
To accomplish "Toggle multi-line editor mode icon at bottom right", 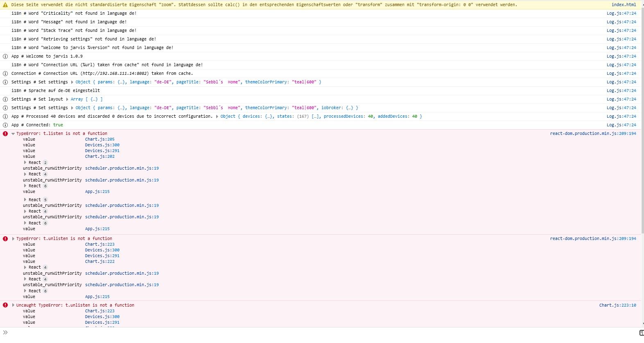I will pos(642,332).
